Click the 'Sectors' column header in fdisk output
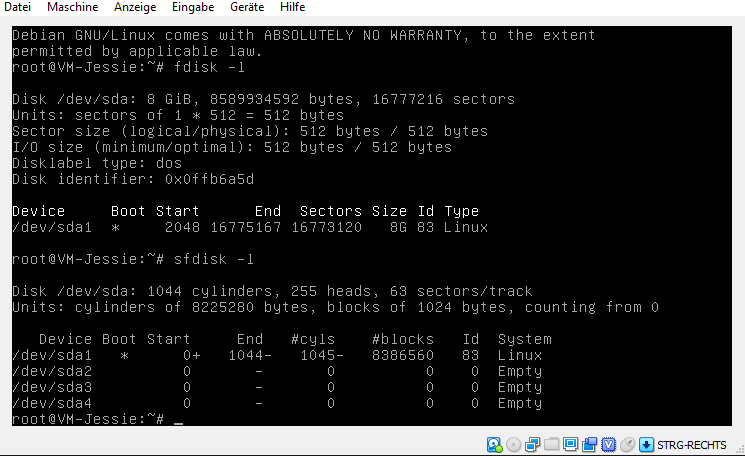The image size is (745, 456). click(331, 211)
